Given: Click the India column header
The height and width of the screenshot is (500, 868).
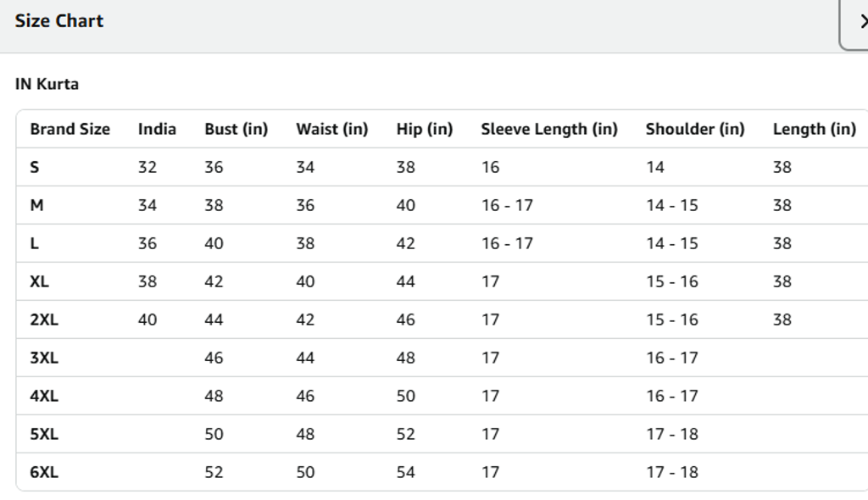Looking at the screenshot, I should click(x=157, y=129).
